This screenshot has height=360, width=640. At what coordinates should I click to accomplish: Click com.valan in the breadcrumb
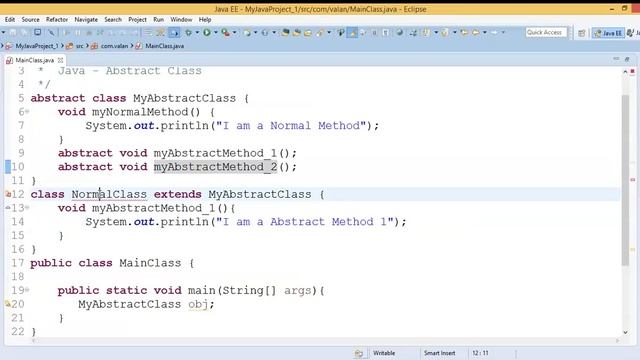114,46
